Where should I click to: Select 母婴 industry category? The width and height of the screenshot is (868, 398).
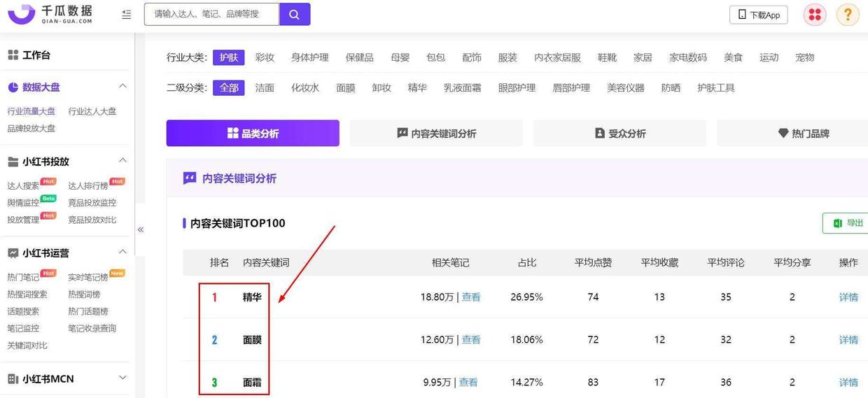click(x=400, y=57)
